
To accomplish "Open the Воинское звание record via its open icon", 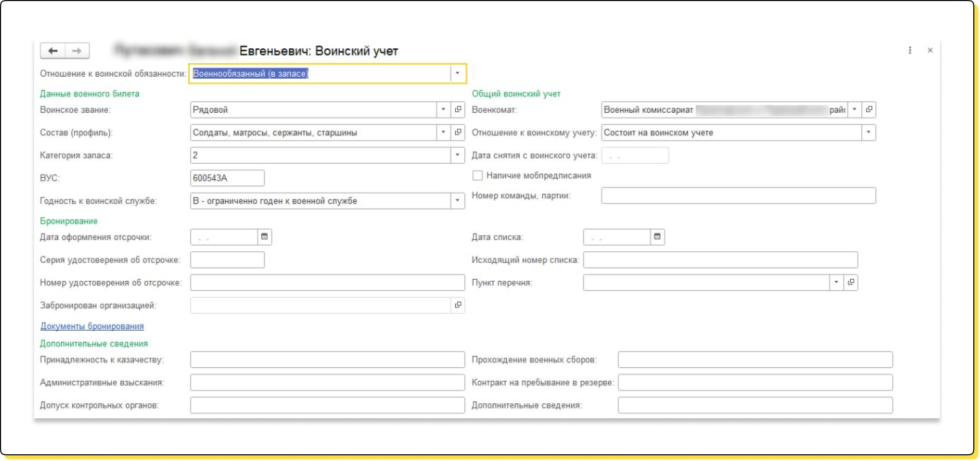I will [x=458, y=110].
